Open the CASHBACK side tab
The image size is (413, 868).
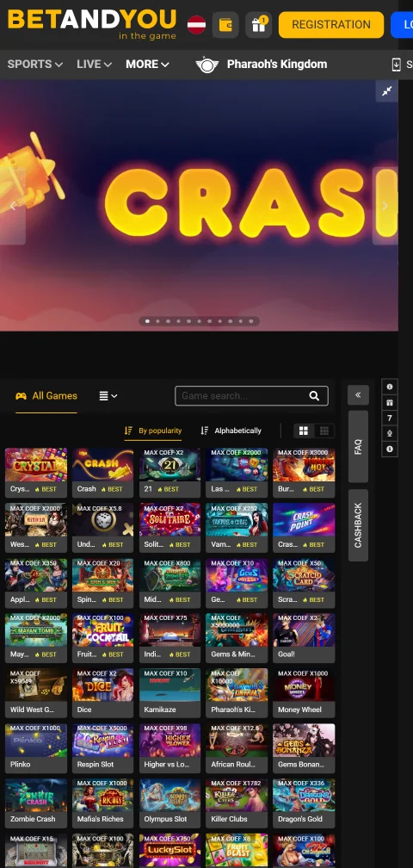(358, 525)
